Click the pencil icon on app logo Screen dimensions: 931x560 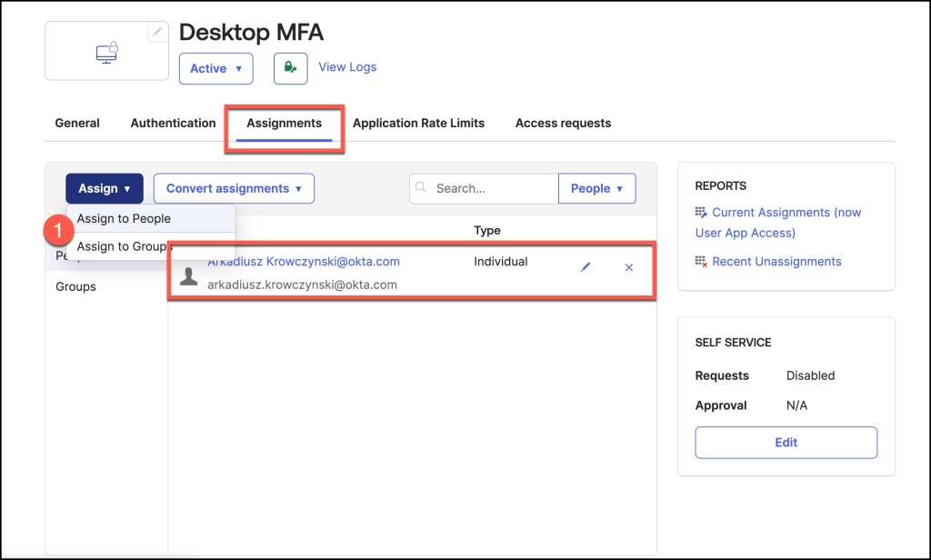tap(158, 32)
